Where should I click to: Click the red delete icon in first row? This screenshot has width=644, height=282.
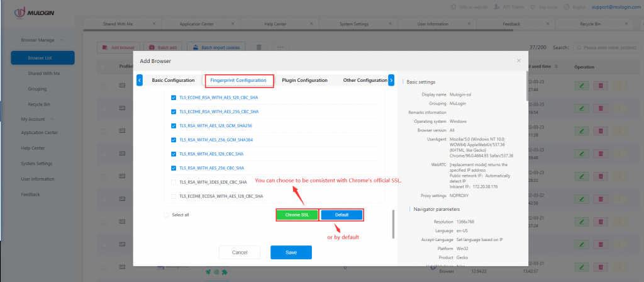pyautogui.click(x=601, y=86)
